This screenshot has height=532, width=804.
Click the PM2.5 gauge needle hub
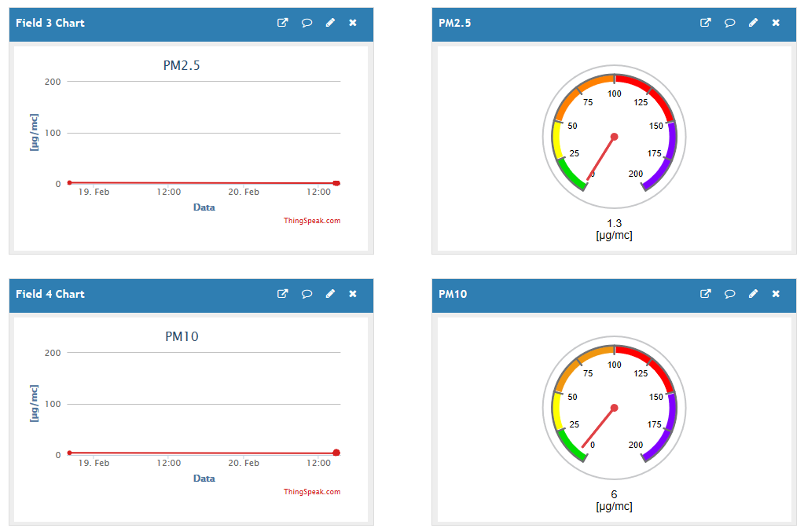coord(615,137)
